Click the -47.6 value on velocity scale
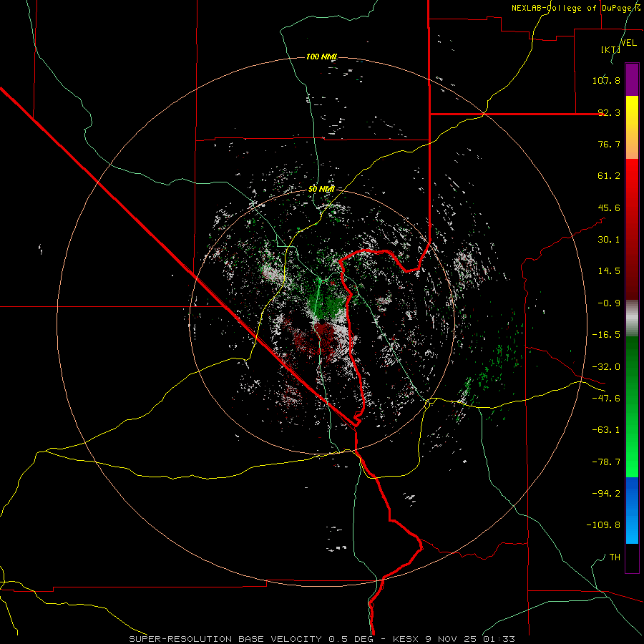Image resolution: width=644 pixels, height=644 pixels. click(606, 399)
